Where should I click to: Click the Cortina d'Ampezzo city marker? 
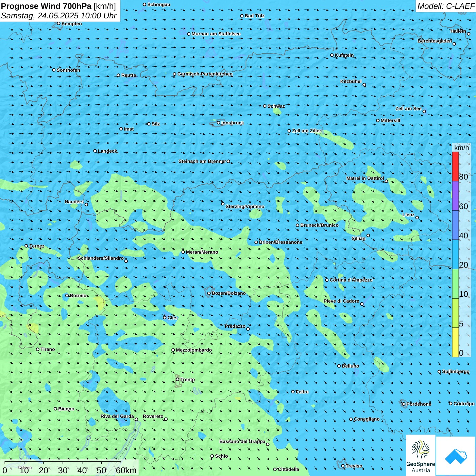[327, 280]
